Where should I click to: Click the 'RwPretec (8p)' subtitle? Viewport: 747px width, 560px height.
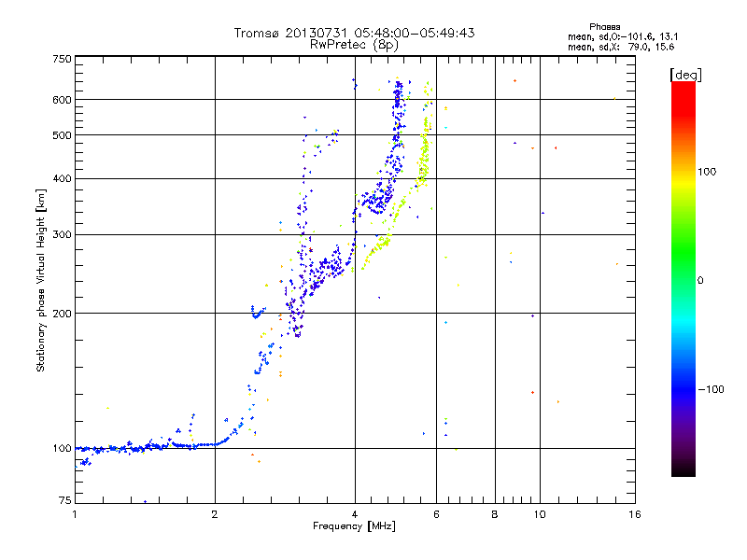point(354,45)
